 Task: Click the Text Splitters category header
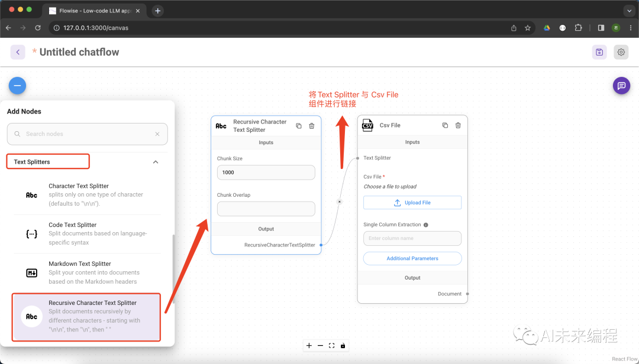[x=88, y=162]
